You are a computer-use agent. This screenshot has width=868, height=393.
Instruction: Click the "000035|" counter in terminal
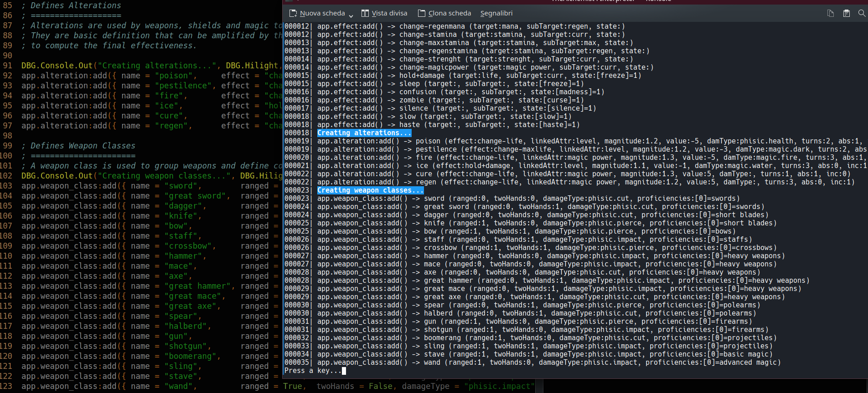click(x=299, y=362)
